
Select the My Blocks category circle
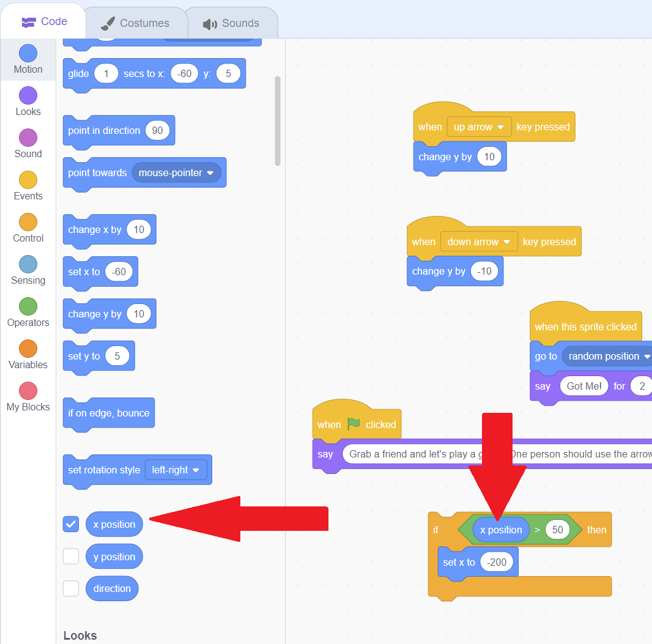28,391
